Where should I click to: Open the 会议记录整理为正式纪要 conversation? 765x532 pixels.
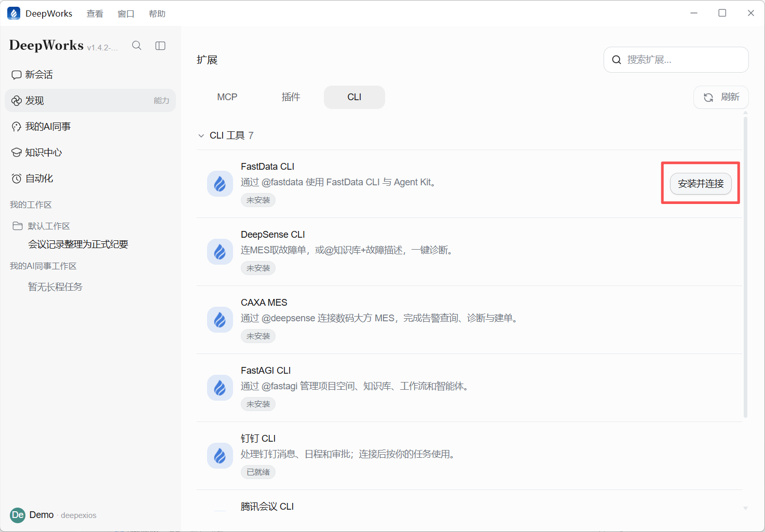[78, 244]
